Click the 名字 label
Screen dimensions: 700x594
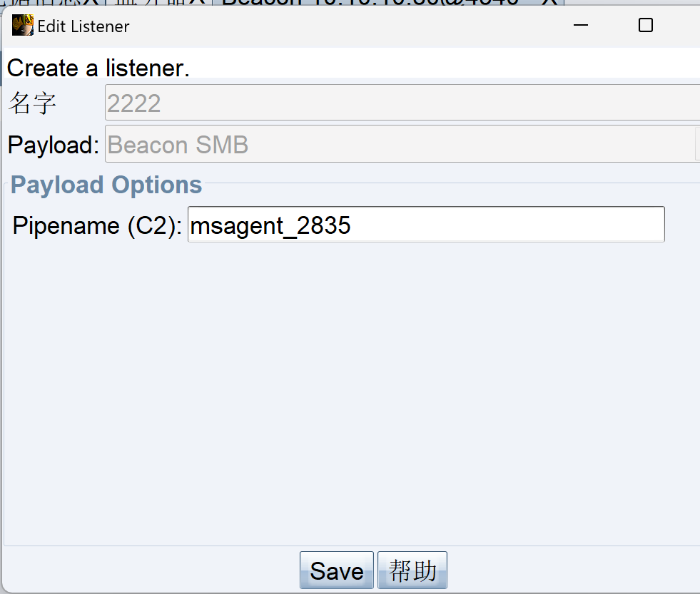coord(32,103)
